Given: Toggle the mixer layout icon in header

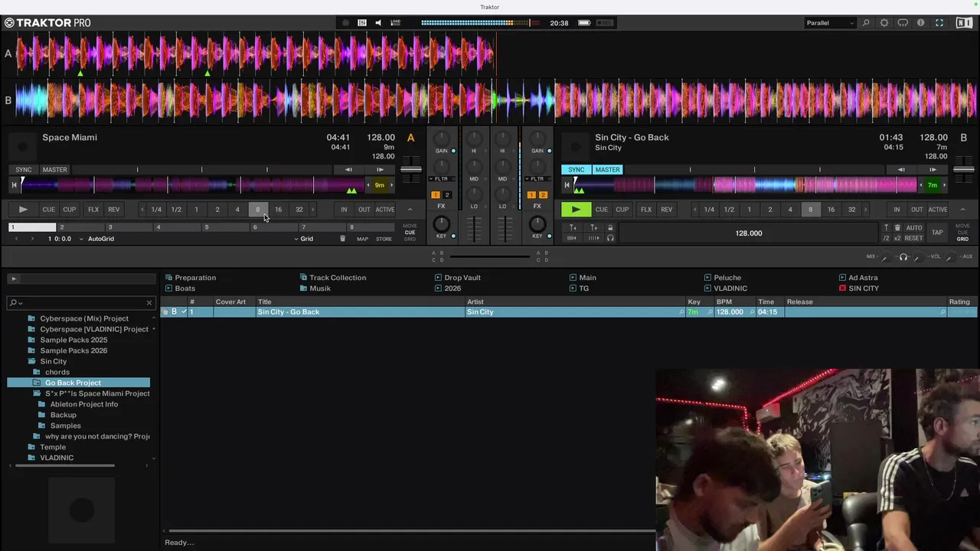Looking at the screenshot, I should (362, 23).
